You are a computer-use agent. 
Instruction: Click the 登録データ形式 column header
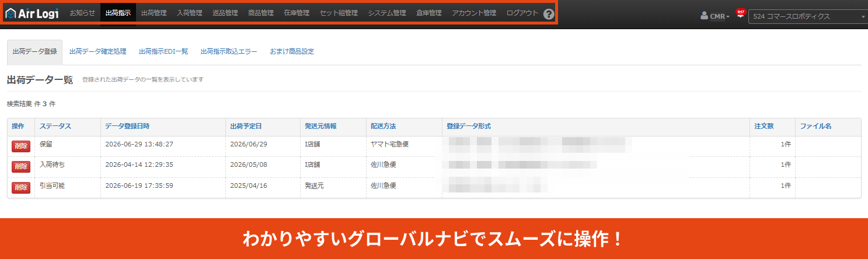click(468, 126)
